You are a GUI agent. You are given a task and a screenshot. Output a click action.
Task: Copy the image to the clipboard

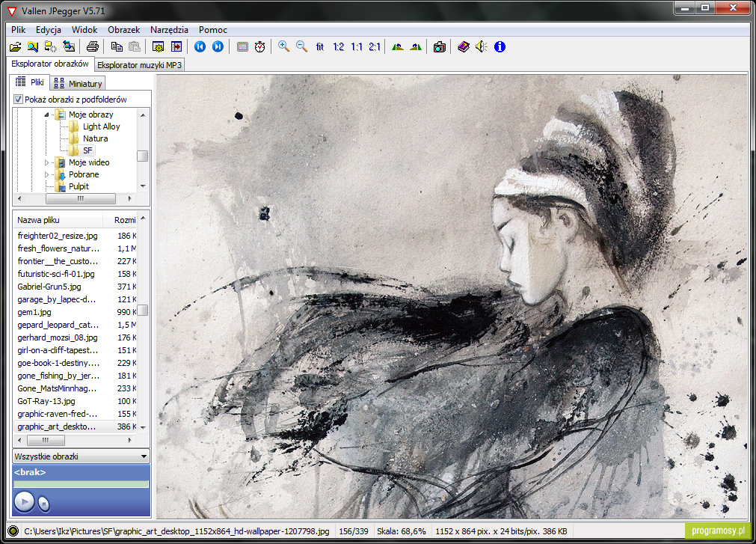pyautogui.click(x=117, y=47)
